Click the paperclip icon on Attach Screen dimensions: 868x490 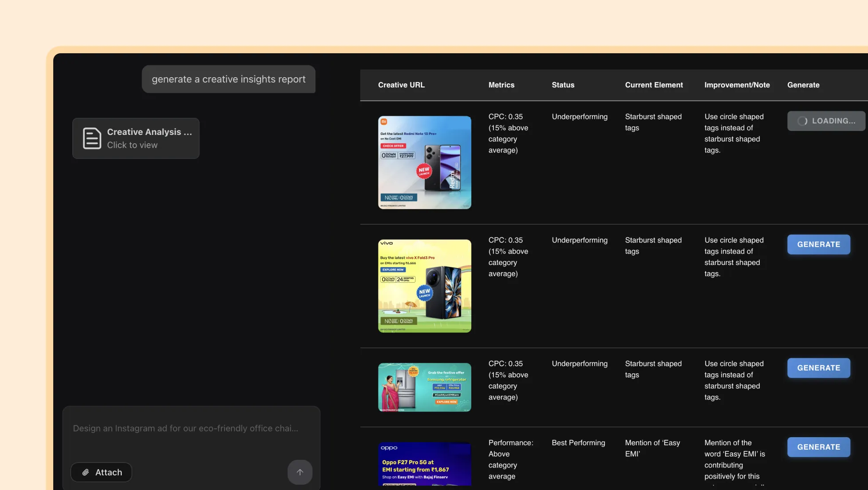pos(86,472)
